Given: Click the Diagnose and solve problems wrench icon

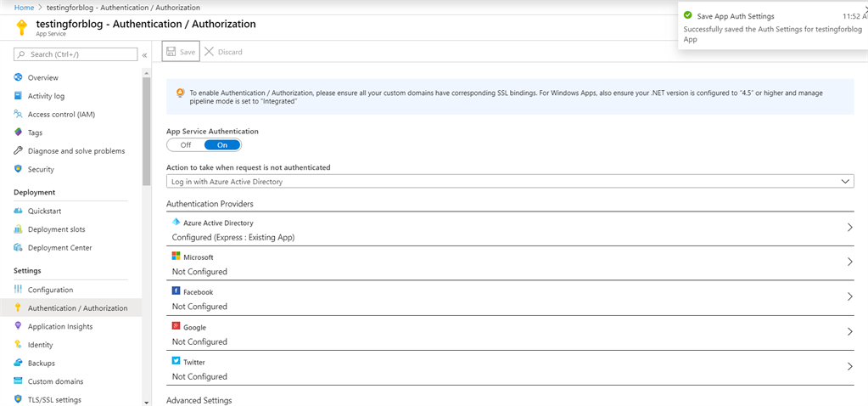Looking at the screenshot, I should [18, 151].
